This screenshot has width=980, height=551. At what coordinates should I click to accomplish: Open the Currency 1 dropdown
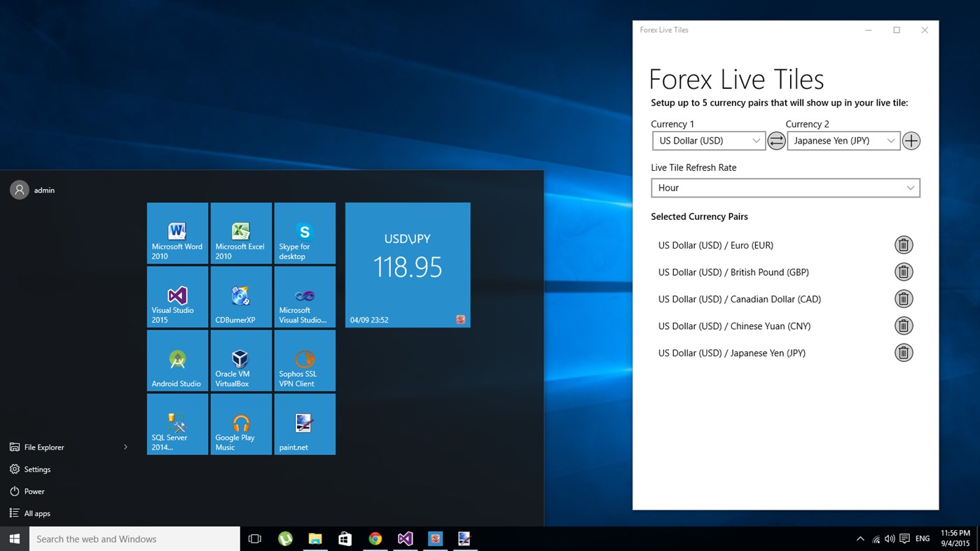click(708, 141)
